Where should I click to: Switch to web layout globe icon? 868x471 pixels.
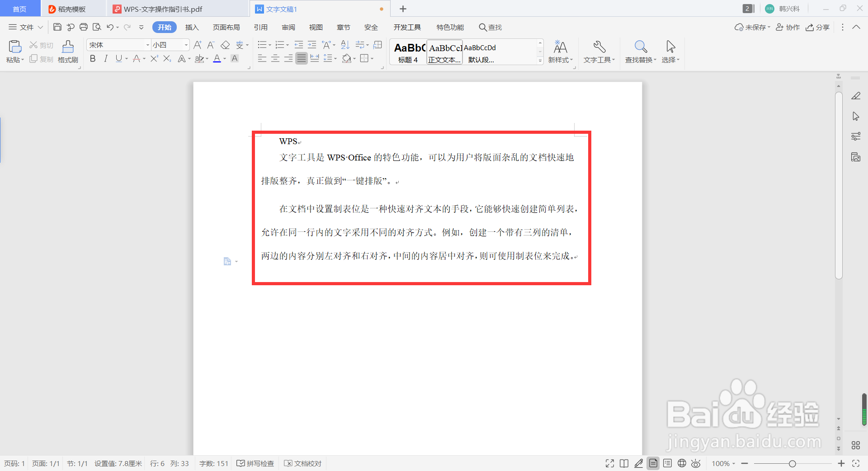(x=682, y=463)
